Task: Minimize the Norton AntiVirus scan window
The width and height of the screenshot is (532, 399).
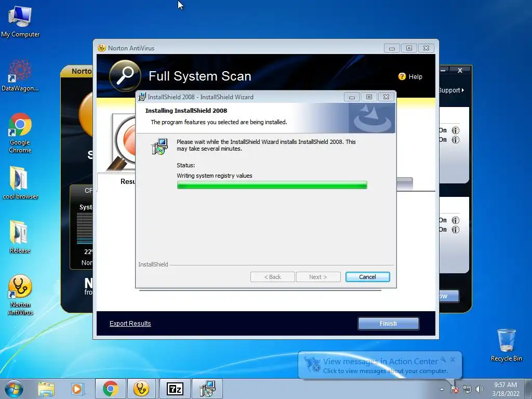Action: (392, 48)
